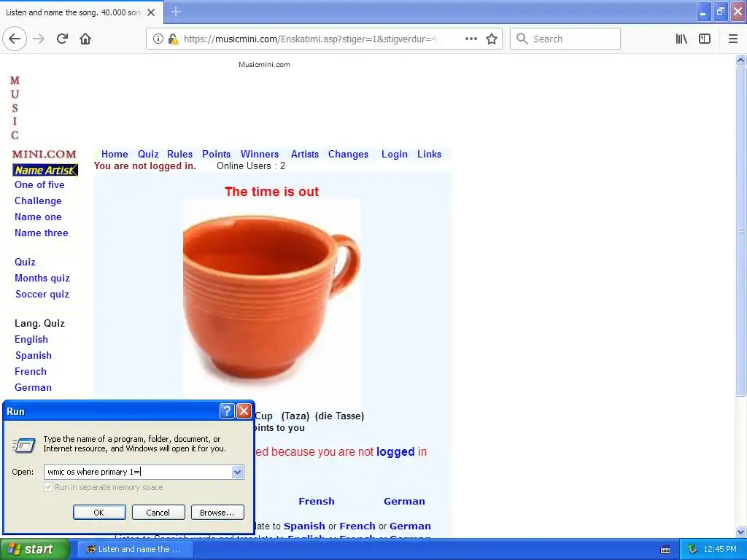Click the padlock warning icon
The width and height of the screenshot is (747, 560).
coord(173,39)
